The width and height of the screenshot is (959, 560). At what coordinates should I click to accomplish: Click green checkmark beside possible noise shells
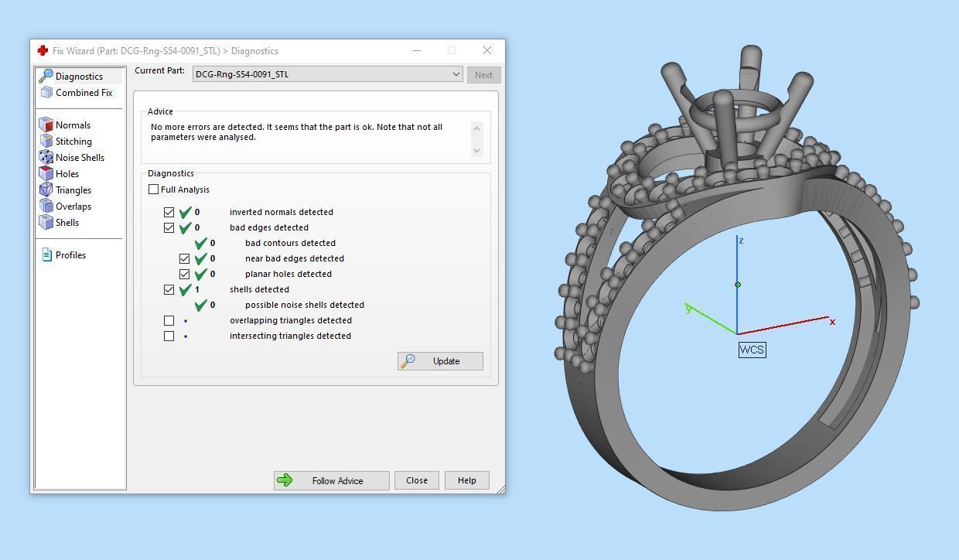click(x=200, y=305)
